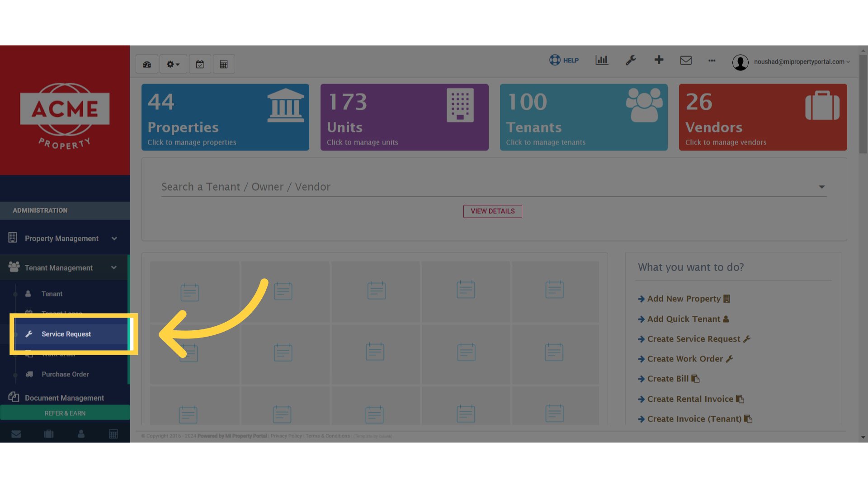Click the wrench icon in top bar
This screenshot has width=868, height=488.
[x=631, y=60]
